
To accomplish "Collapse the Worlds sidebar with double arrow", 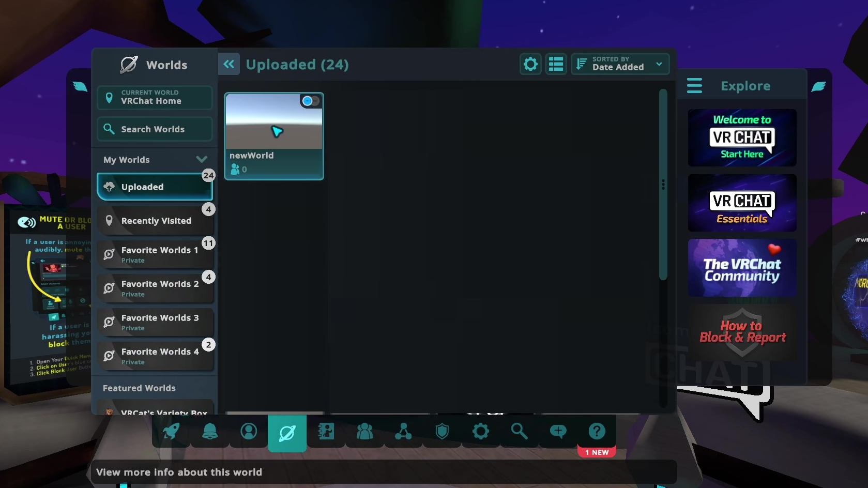I will [229, 64].
